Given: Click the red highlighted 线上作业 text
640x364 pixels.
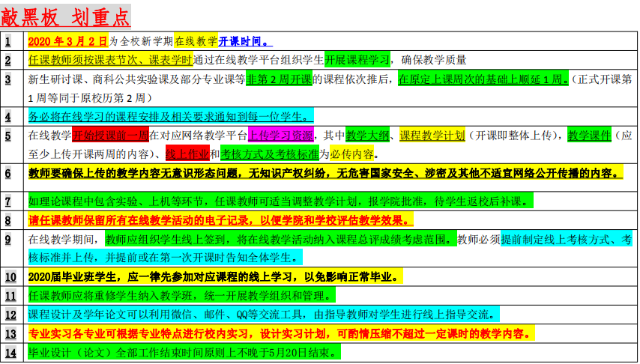Looking at the screenshot, I should [x=187, y=154].
